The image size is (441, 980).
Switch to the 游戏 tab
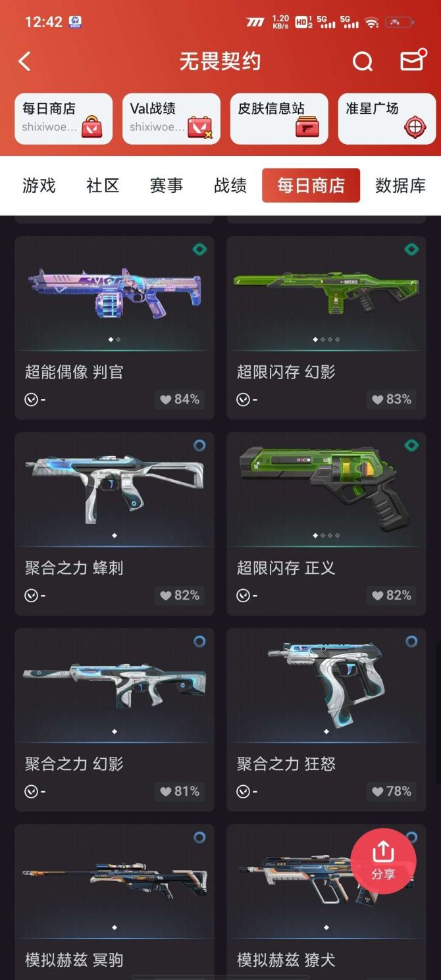[x=39, y=186]
